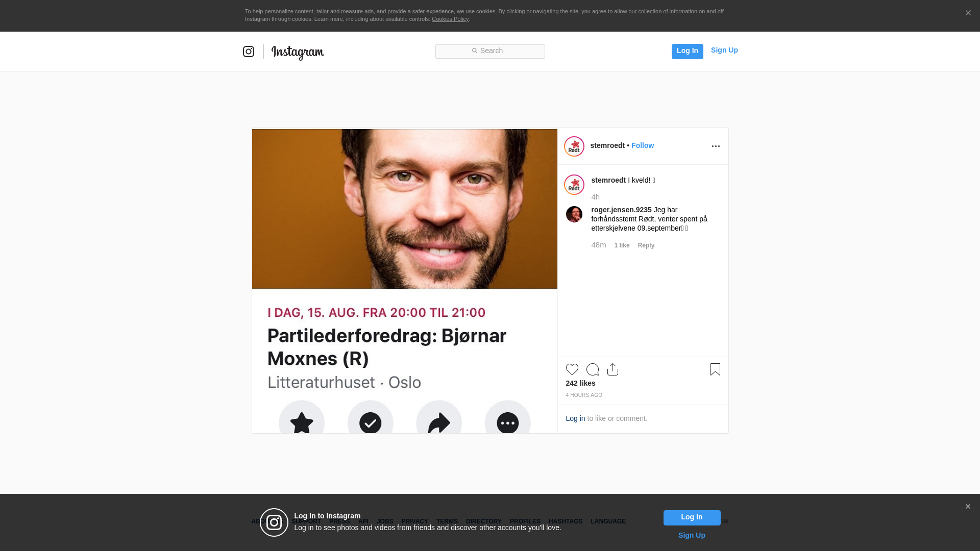Focus the Search field
The image size is (980, 551).
(x=490, y=51)
